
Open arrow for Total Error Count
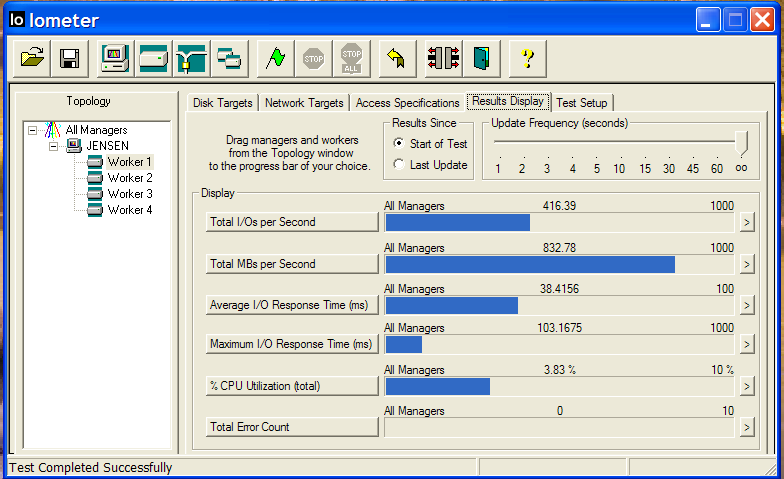pos(746,428)
